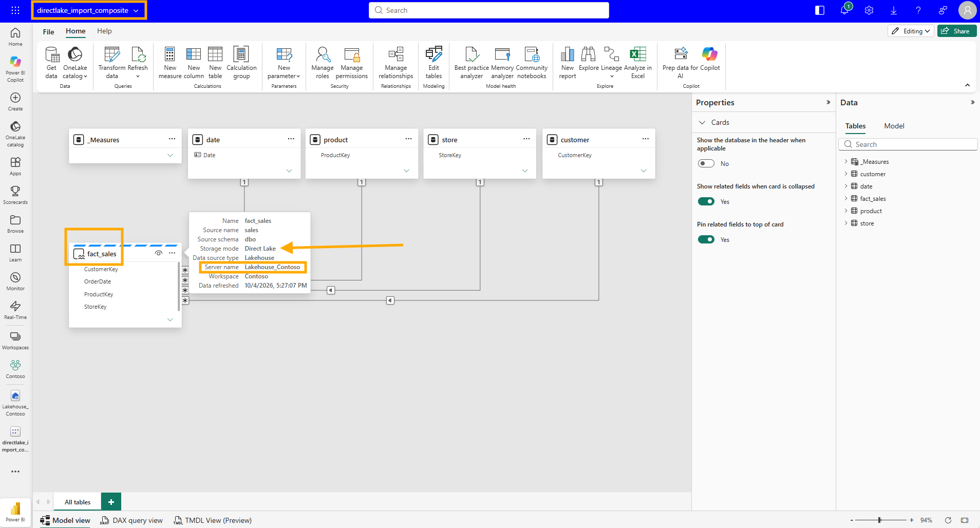Open the OneLake catalog ribbon button
The image size is (980, 528).
click(x=75, y=63)
